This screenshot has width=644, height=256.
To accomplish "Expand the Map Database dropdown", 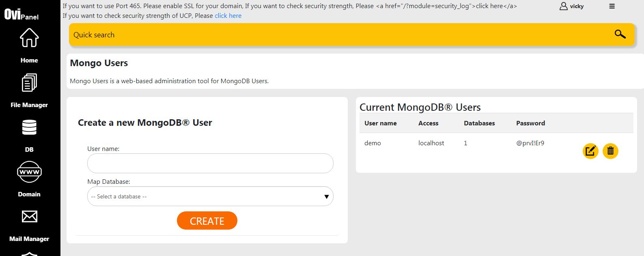I will tap(210, 196).
